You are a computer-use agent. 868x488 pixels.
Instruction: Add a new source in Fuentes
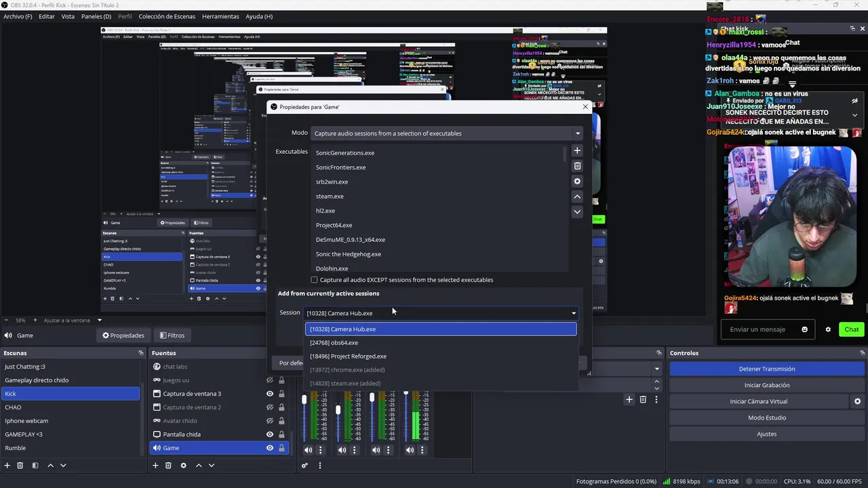point(155,466)
